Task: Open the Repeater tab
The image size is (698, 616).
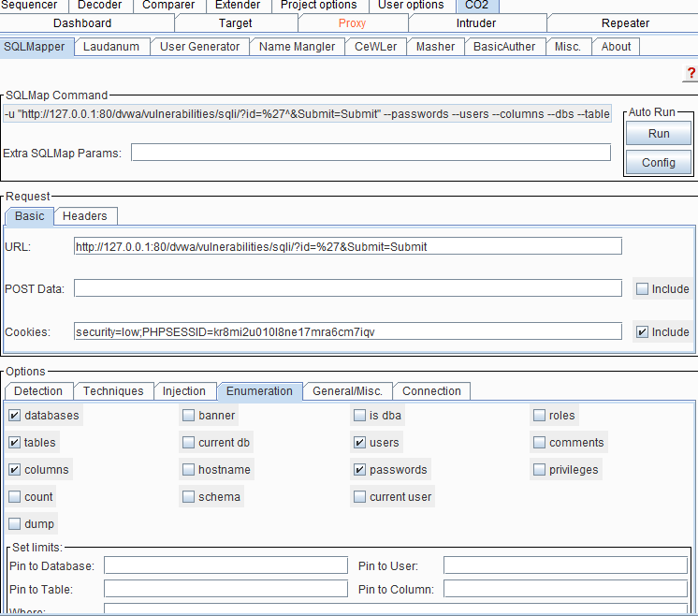Action: tap(625, 23)
